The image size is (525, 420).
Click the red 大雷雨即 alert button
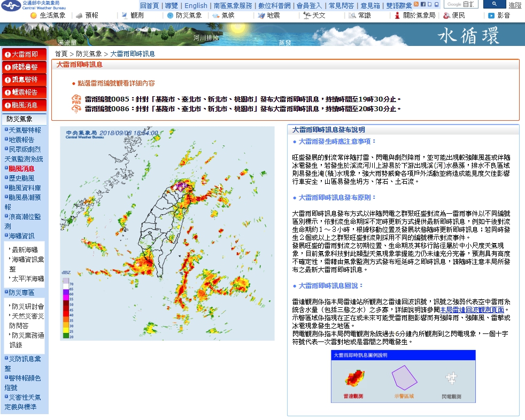coord(24,55)
